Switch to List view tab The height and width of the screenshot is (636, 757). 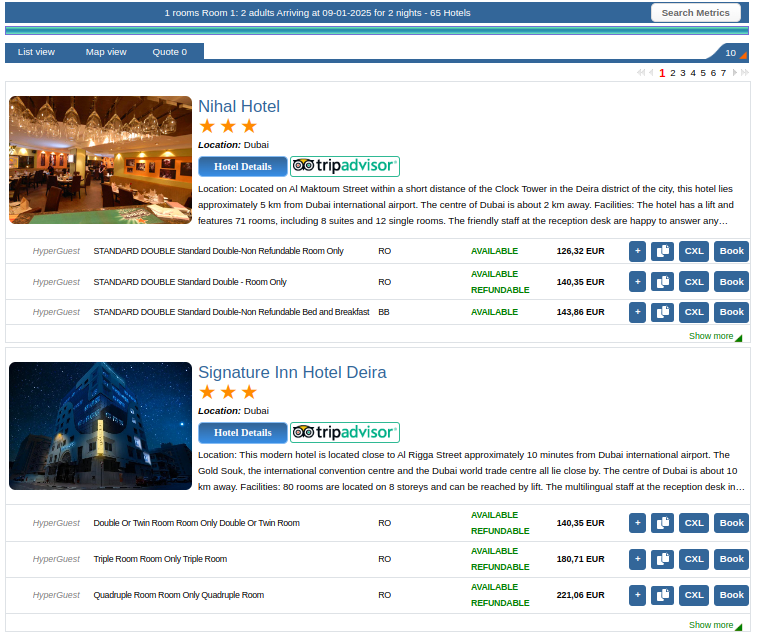point(36,52)
